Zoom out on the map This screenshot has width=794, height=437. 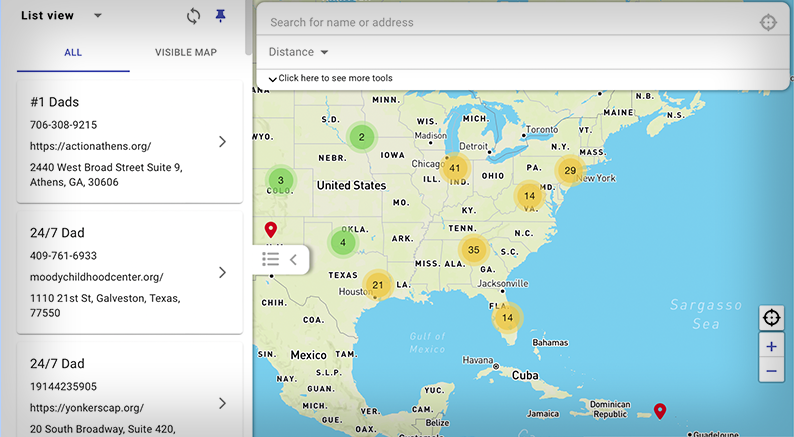771,371
